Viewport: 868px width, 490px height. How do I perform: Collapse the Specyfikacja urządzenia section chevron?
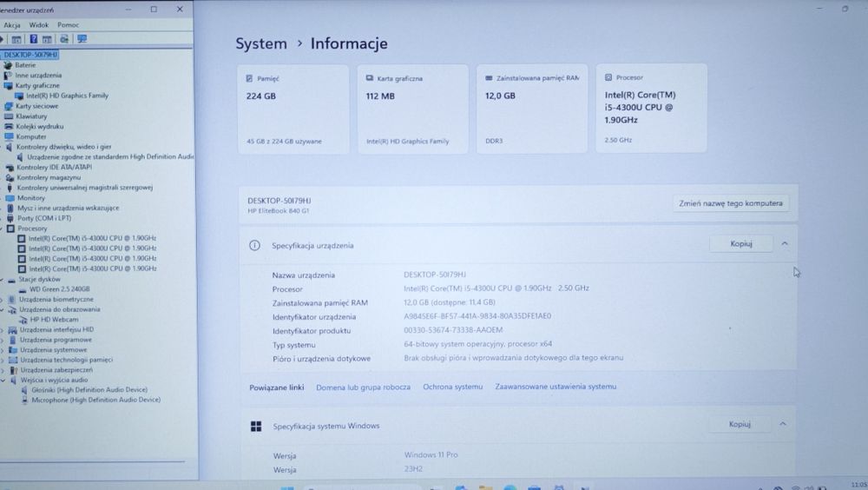[x=785, y=244]
